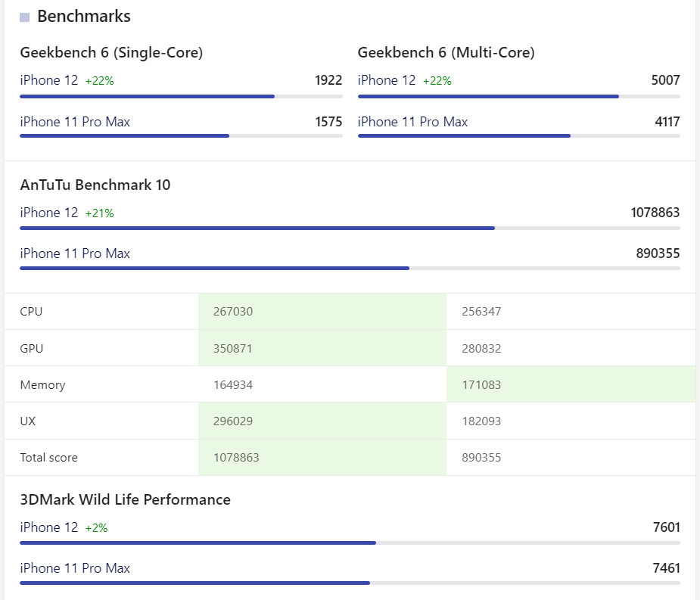Select the multi-core score 5007
The height and width of the screenshot is (600, 700).
pos(666,80)
